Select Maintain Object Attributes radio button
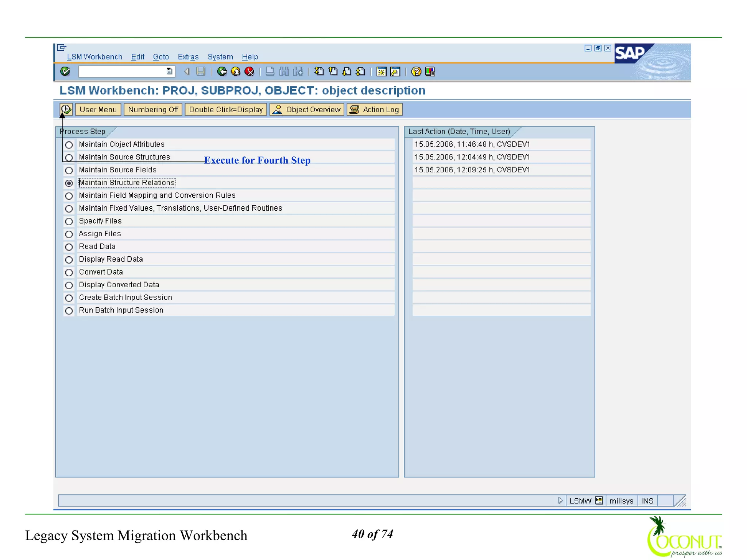 [x=69, y=145]
